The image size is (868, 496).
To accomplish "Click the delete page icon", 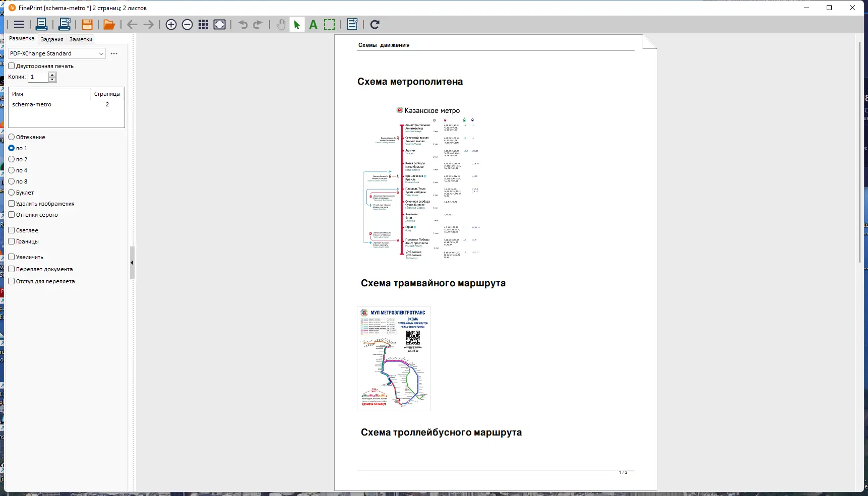I will 352,24.
